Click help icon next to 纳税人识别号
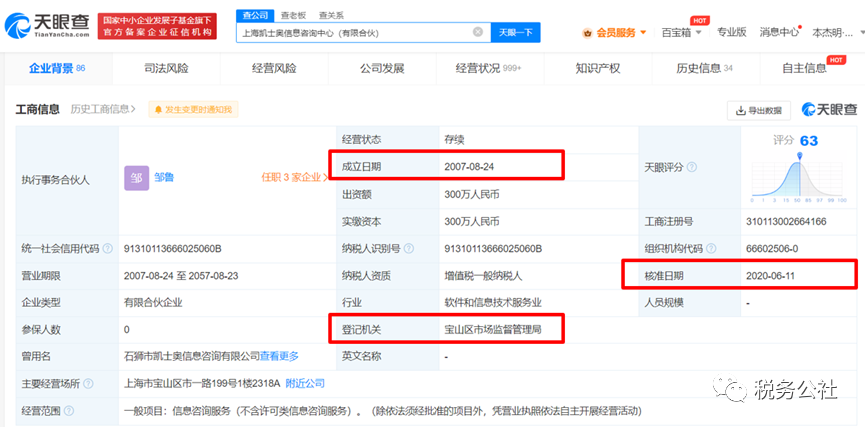The height and width of the screenshot is (427, 865). [409, 249]
